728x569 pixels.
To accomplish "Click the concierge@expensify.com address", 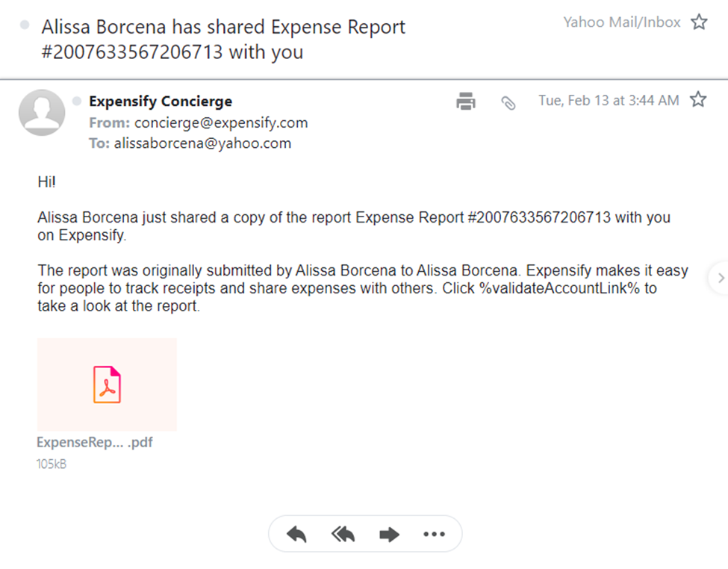I will (x=221, y=122).
